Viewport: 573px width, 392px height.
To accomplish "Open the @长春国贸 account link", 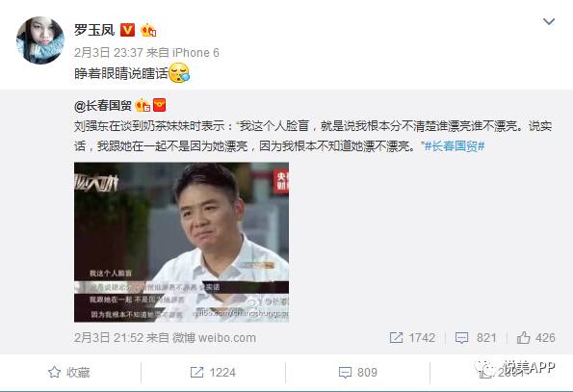I will (103, 106).
